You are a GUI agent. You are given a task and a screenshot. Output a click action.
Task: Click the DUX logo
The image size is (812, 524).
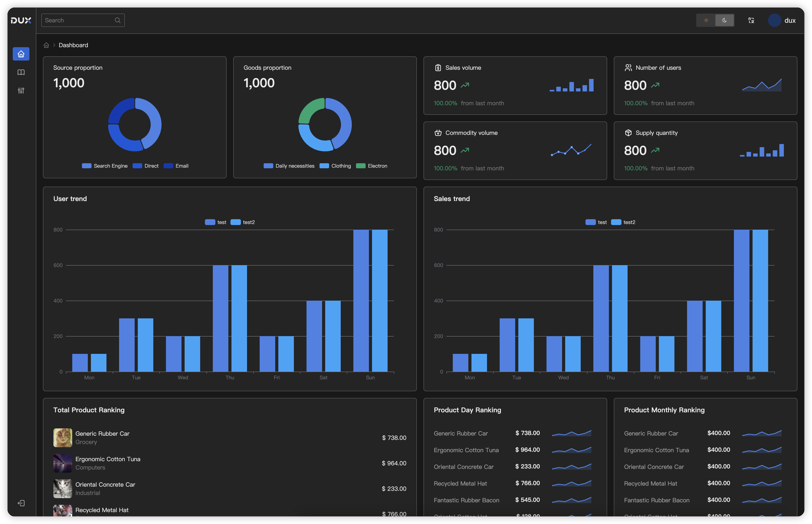click(x=21, y=20)
